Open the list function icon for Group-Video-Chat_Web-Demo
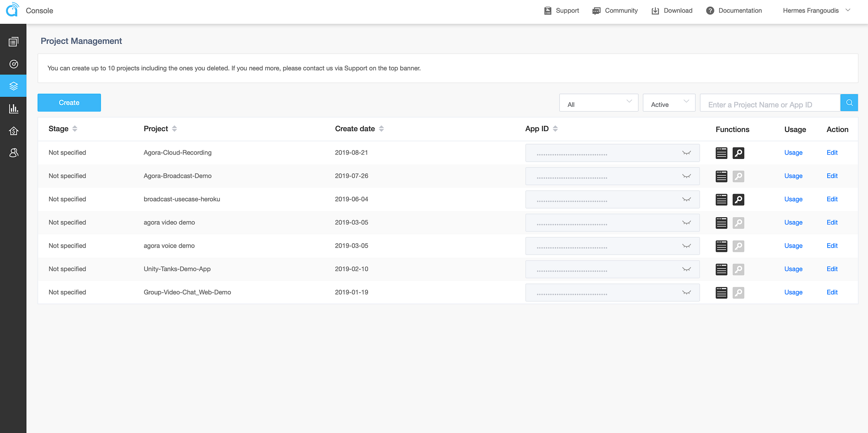 [x=721, y=293]
